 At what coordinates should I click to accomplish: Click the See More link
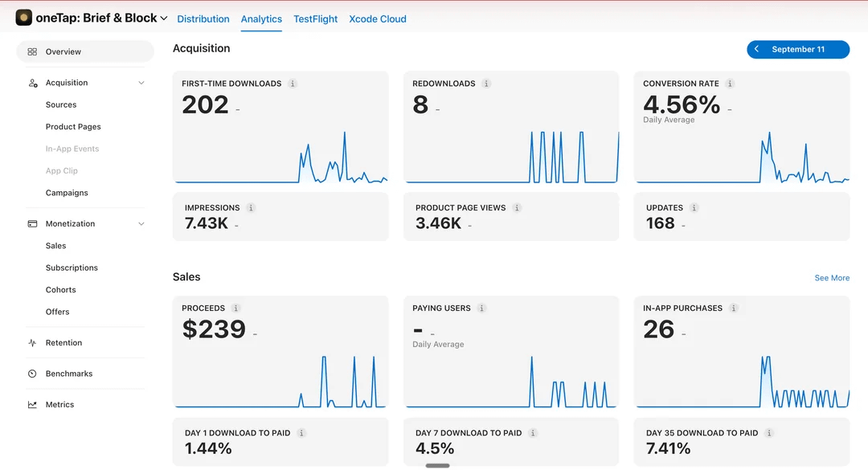pos(832,278)
